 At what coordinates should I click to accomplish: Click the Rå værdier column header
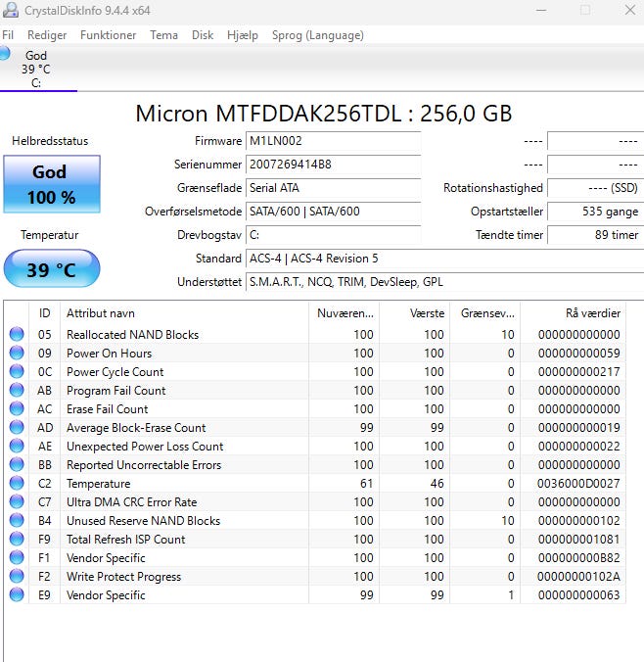592,313
